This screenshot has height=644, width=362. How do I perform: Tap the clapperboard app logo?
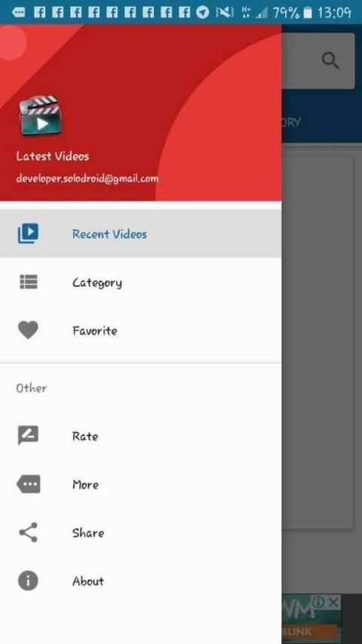point(40,115)
